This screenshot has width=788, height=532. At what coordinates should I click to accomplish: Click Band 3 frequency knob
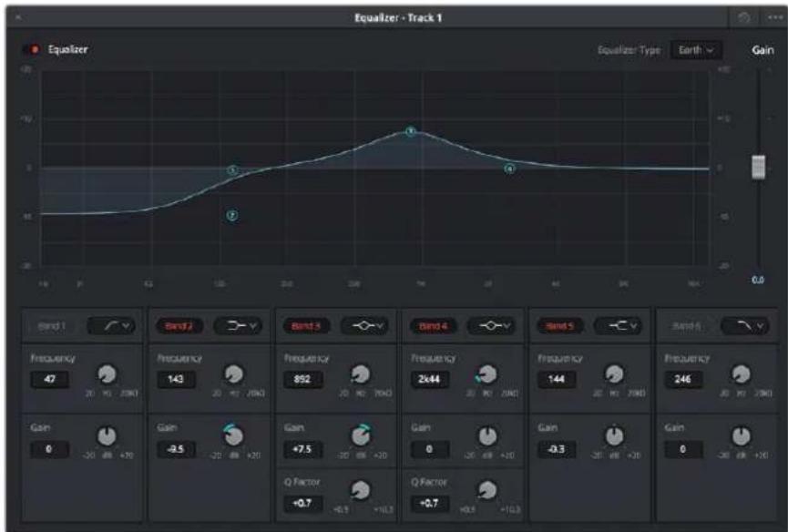point(361,374)
